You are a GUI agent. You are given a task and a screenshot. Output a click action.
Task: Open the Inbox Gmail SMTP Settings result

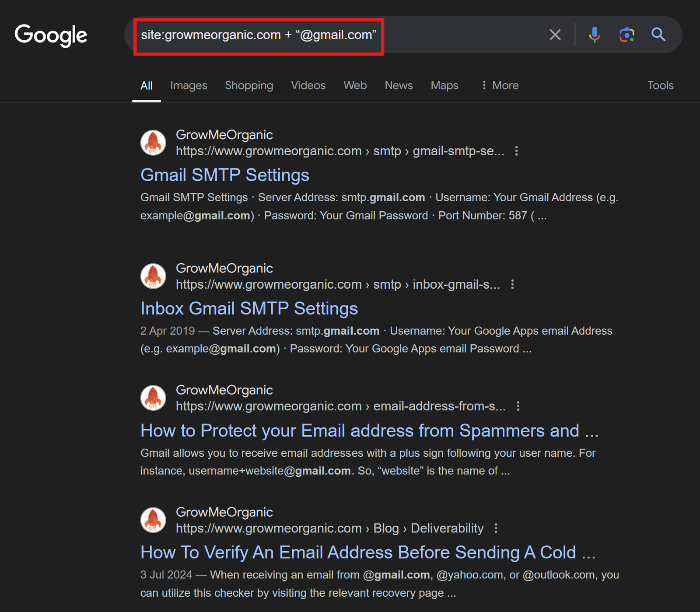click(249, 308)
